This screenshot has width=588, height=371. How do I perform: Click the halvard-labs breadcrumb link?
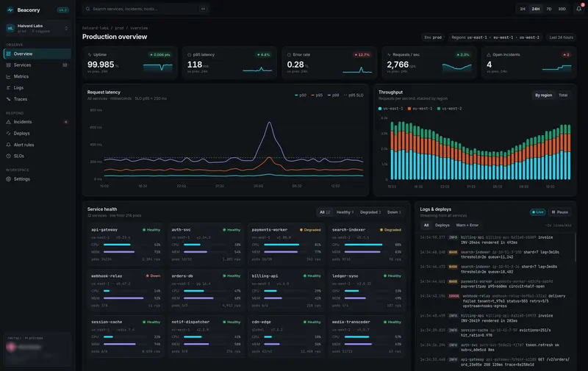[96, 28]
